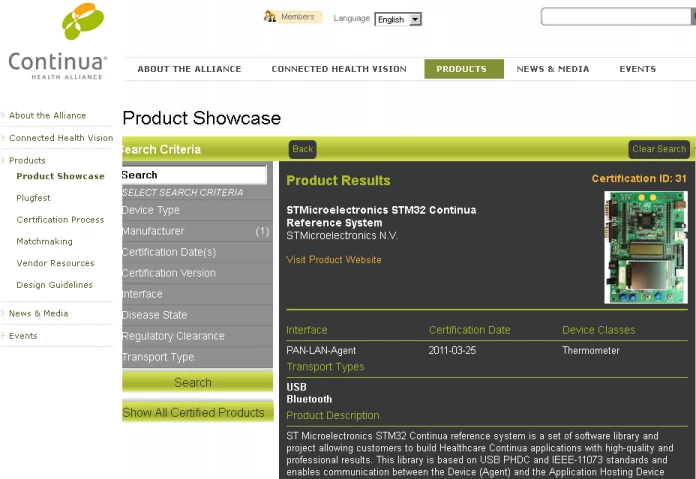Click the green Search button
The height and width of the screenshot is (479, 696).
pyautogui.click(x=197, y=382)
